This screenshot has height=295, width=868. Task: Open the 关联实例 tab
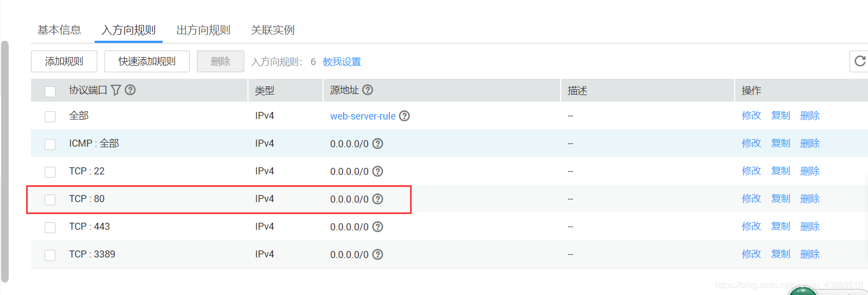point(272,30)
